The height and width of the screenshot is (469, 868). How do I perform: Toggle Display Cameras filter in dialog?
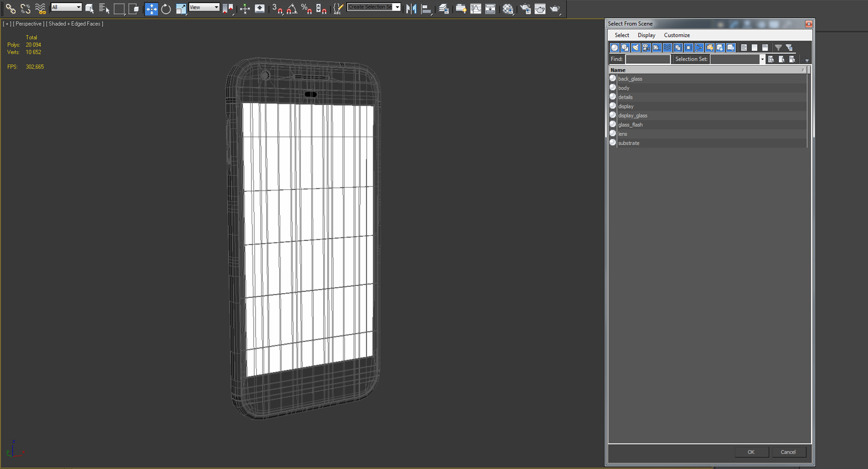[x=646, y=47]
